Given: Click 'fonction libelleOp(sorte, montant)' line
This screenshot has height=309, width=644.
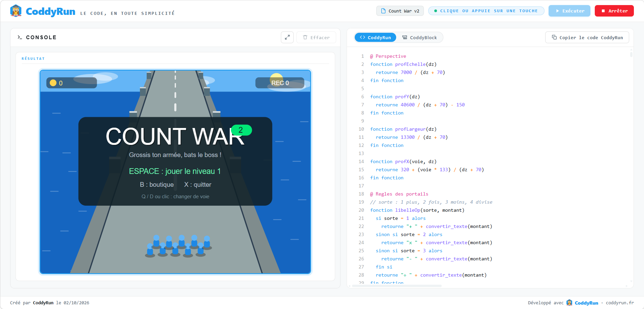Looking at the screenshot, I should [x=417, y=210].
